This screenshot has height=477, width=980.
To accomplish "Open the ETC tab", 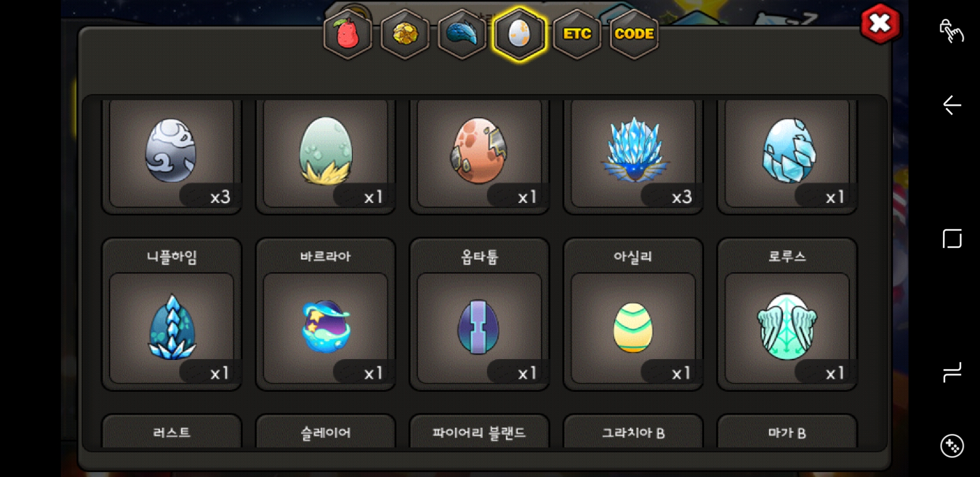I will tap(577, 34).
